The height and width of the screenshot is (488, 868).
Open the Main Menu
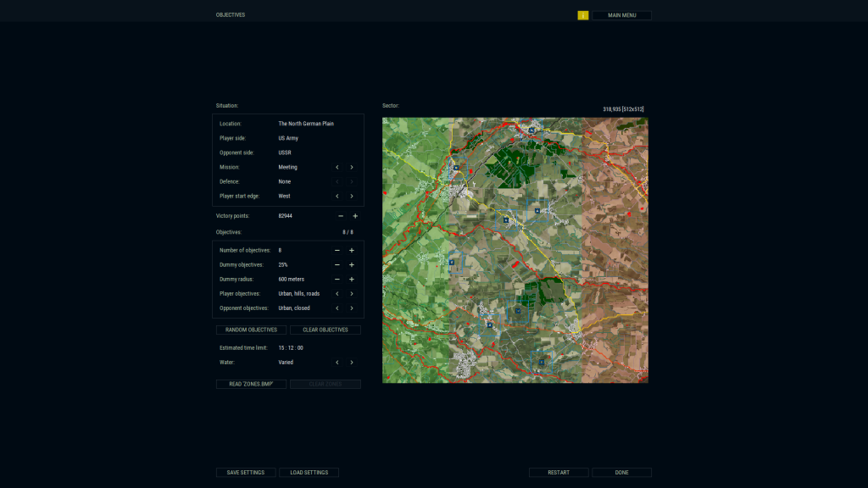(x=621, y=15)
